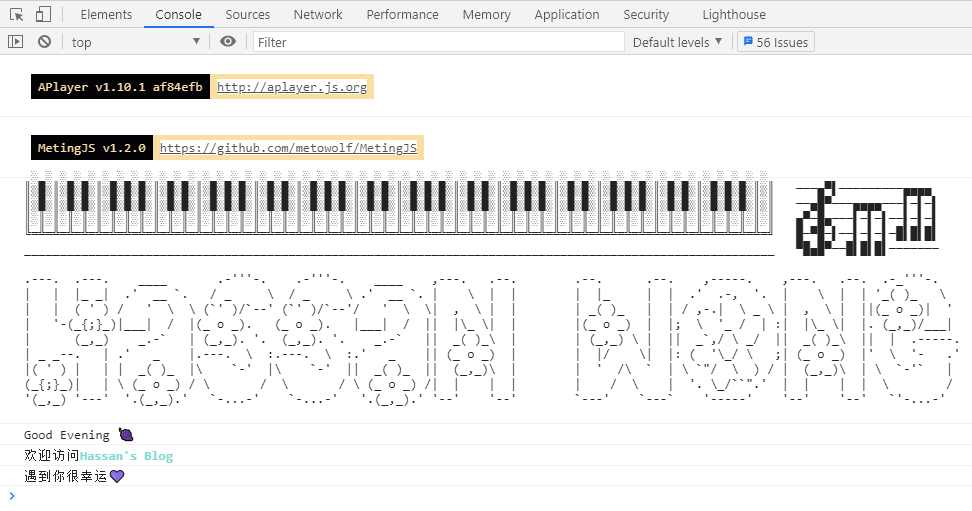Clear console with the ban icon
The height and width of the screenshot is (511, 972).
point(44,42)
